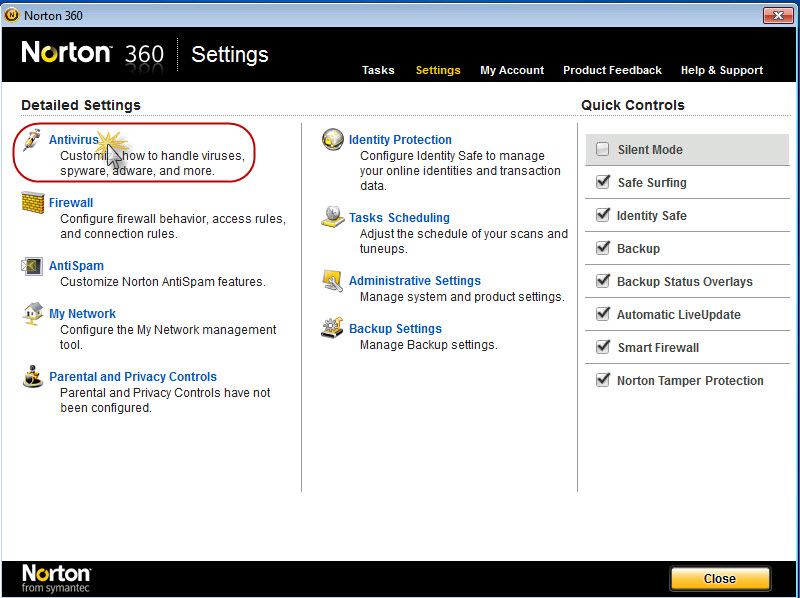Click the Administrative Settings wrench icon
Image resolution: width=800 pixels, height=598 pixels.
pos(332,281)
